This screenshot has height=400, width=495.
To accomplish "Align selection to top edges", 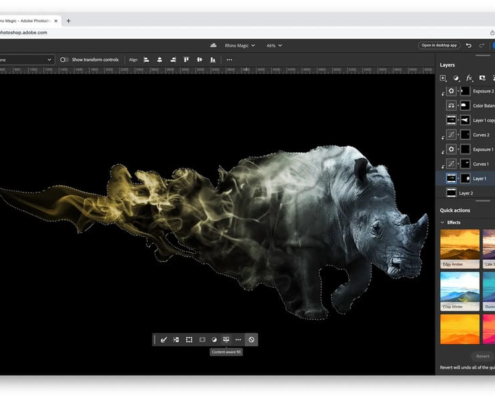I will click(x=186, y=60).
